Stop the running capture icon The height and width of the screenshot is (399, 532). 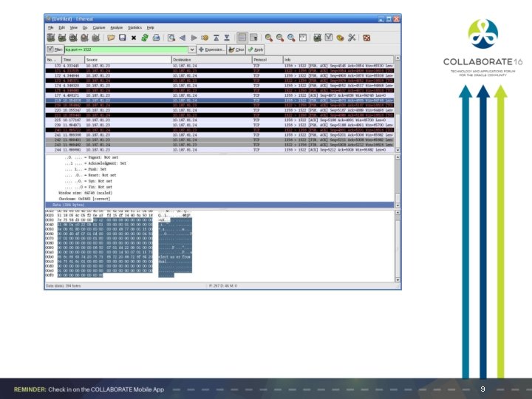pyautogui.click(x=84, y=38)
